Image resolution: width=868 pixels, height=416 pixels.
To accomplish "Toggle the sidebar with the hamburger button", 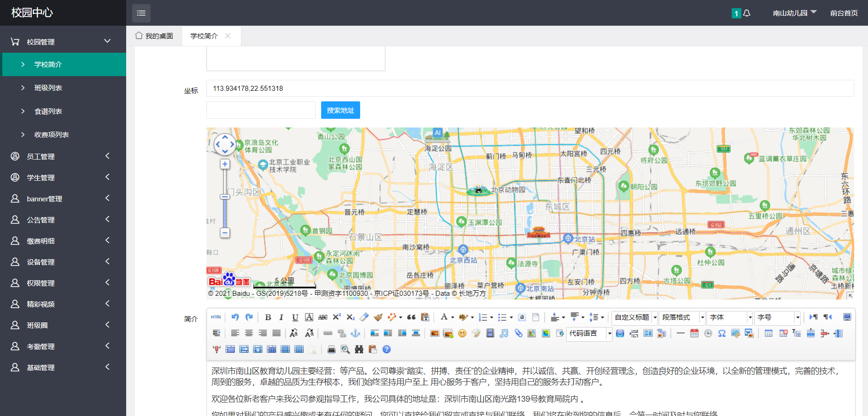I will 141,13.
